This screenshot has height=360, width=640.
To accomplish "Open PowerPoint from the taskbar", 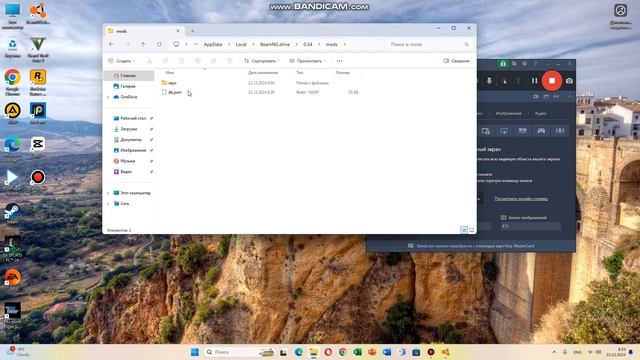I will pyautogui.click(x=372, y=352).
